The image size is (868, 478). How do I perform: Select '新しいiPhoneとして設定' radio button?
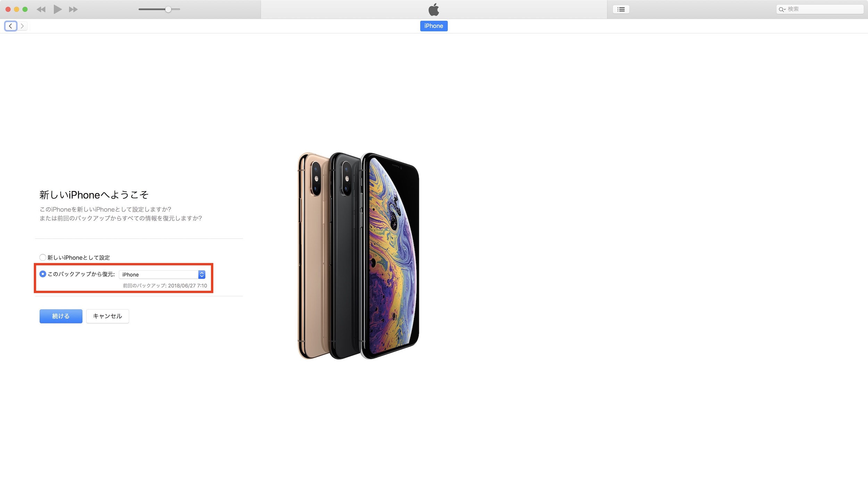tap(42, 257)
